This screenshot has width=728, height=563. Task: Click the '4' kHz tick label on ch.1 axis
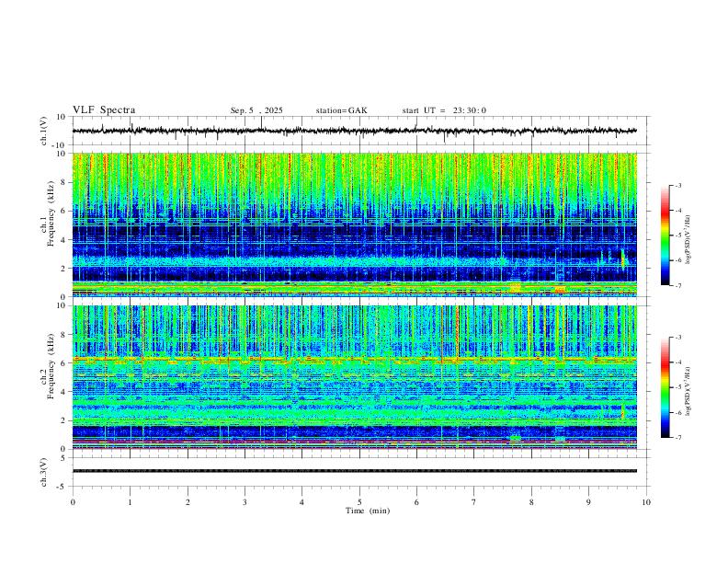click(63, 240)
